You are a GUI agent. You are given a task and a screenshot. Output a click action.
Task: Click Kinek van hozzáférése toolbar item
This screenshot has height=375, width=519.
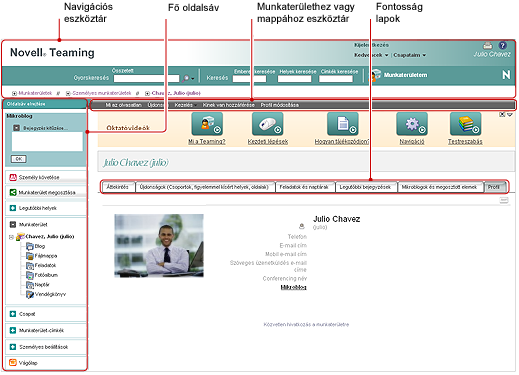pyautogui.click(x=229, y=105)
